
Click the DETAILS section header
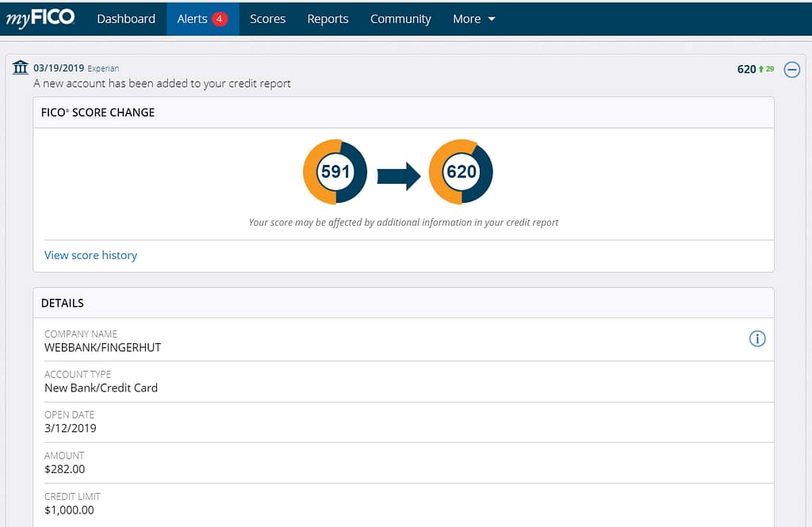[62, 303]
